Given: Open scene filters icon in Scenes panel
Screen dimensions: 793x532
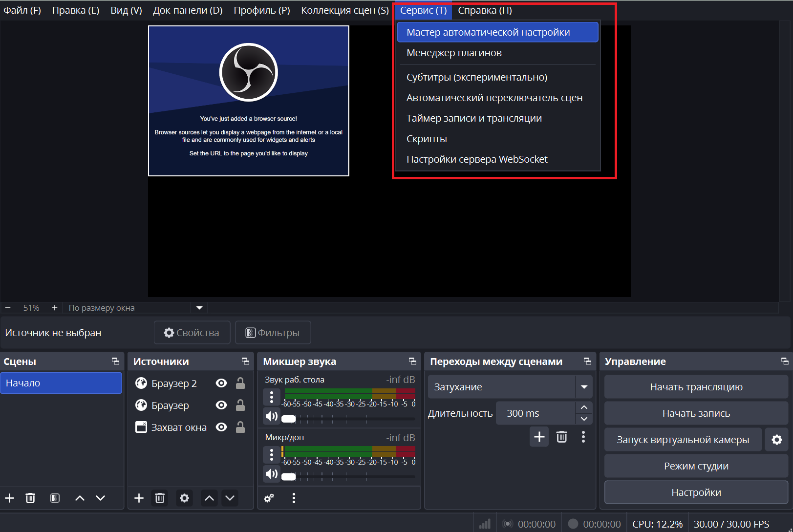Looking at the screenshot, I should [x=55, y=498].
